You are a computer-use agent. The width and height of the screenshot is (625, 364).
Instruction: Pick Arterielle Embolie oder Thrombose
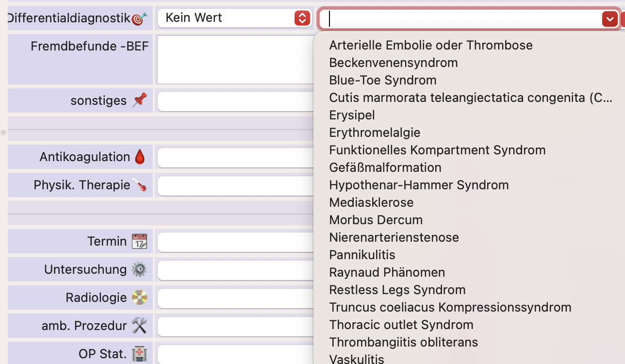(x=430, y=45)
